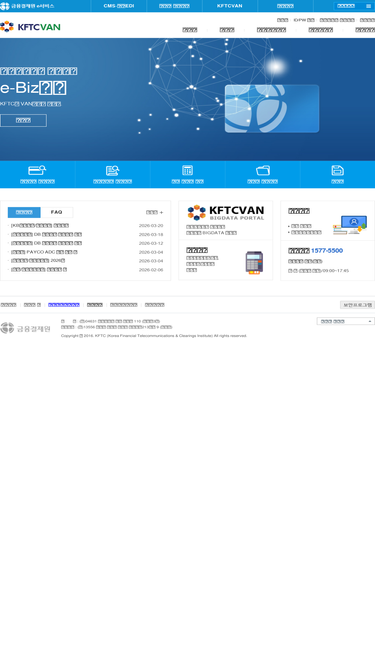This screenshot has width=375, height=667.
Task: Open the 금융결제원 e서비스 logo link
Action: pos(27,6)
